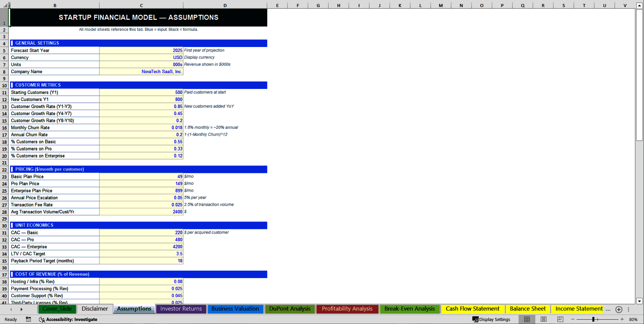Start macro recording from the status bar icon
Screen dimensions: 644x324
(29, 319)
